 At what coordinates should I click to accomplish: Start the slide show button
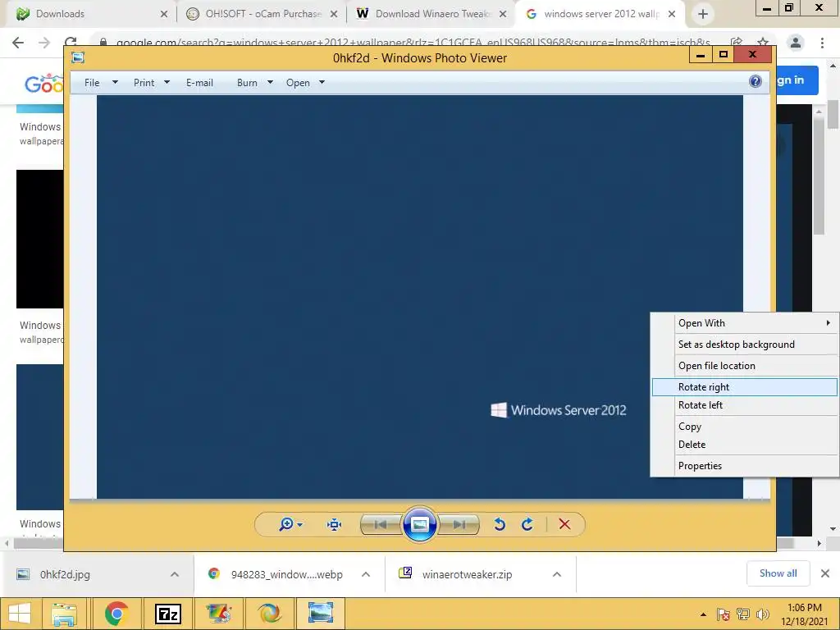tap(419, 524)
